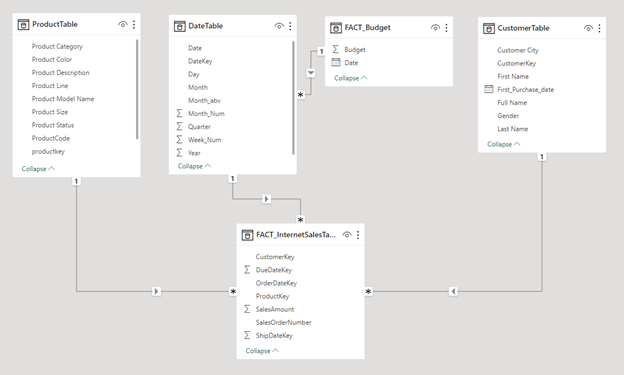Screen dimensions: 624x375
Task: Select DateTable to Sales relationship arrow
Action: pyautogui.click(x=266, y=199)
